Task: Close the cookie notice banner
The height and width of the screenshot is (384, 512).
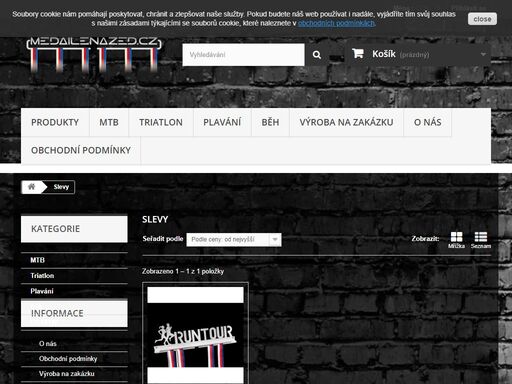Action: [482, 19]
